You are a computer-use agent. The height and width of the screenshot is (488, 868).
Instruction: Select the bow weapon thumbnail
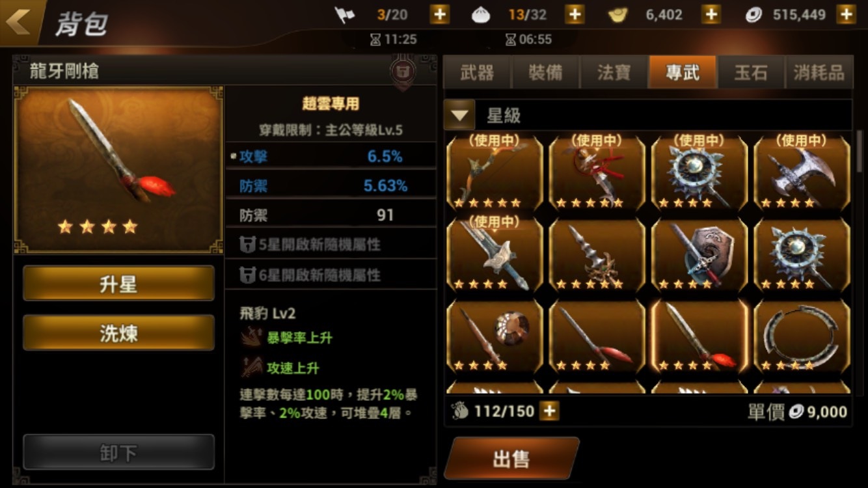(495, 172)
